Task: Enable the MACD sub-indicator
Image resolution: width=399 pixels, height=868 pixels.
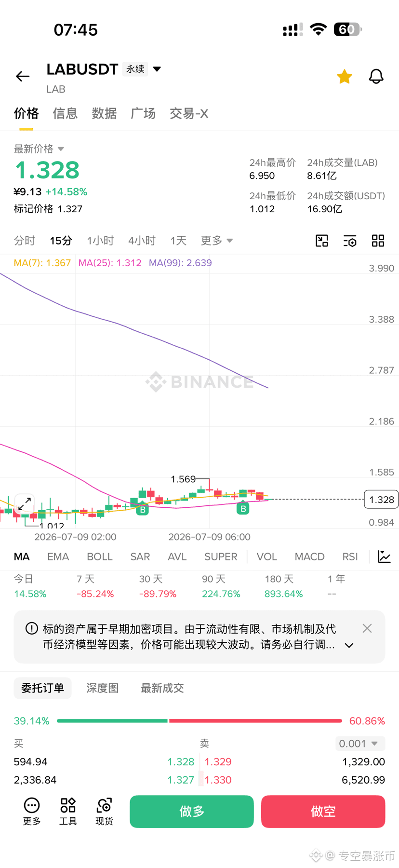Action: 310,556
